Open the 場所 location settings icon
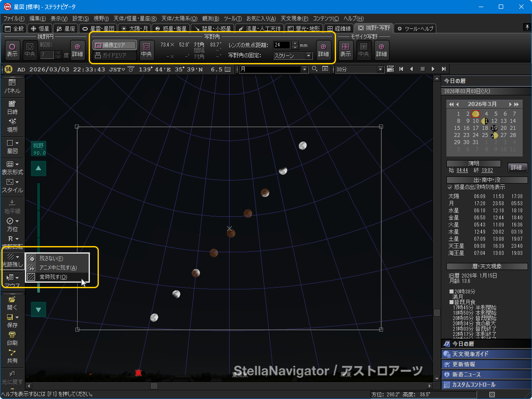Image resolution: width=532 pixels, height=399 pixels. tap(12, 125)
